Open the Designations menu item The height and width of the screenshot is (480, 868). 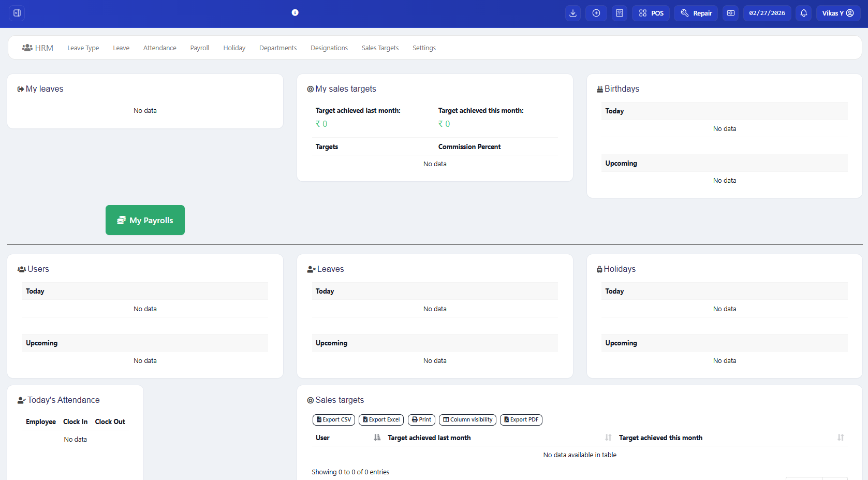click(329, 48)
